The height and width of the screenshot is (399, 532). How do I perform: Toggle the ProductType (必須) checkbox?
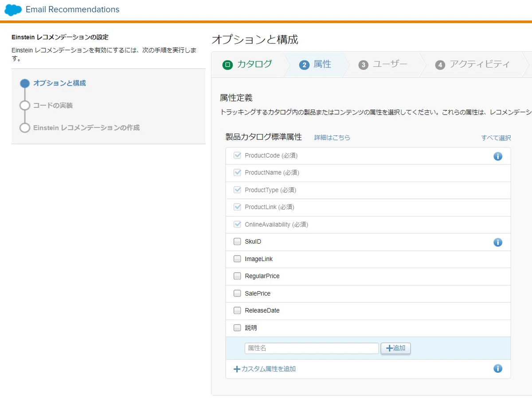[237, 190]
